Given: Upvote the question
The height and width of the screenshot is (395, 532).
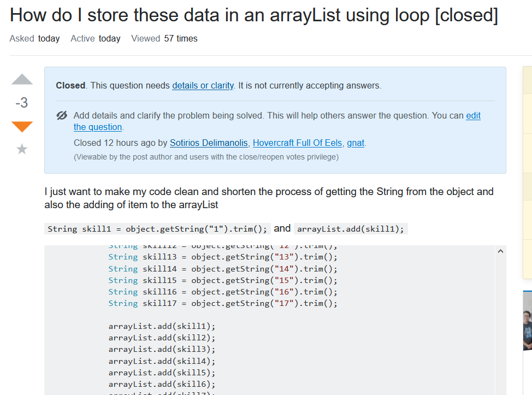Looking at the screenshot, I should pyautogui.click(x=21, y=80).
